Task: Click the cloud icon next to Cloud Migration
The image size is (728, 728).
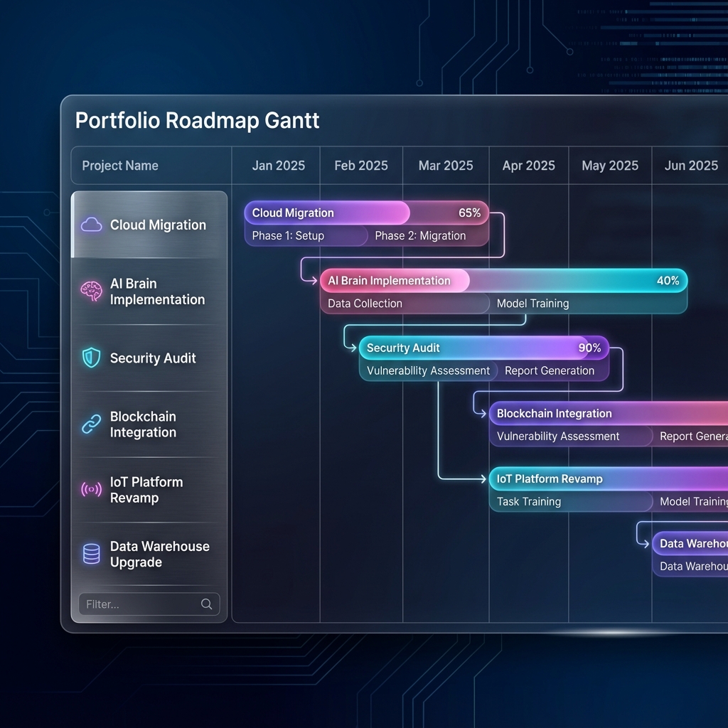Action: [91, 225]
